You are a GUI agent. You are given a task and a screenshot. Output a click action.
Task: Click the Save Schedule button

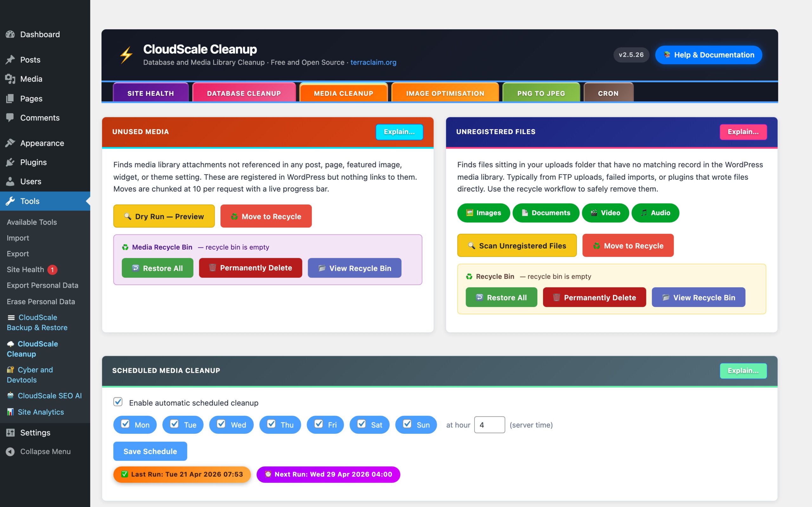[150, 451]
